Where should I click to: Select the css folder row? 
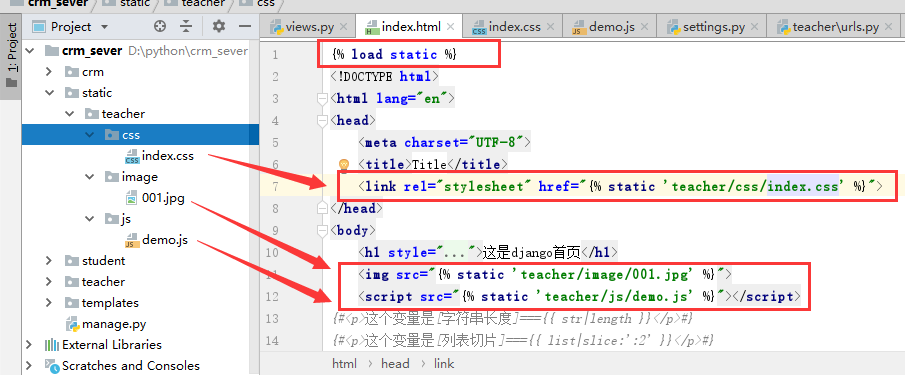point(140,134)
